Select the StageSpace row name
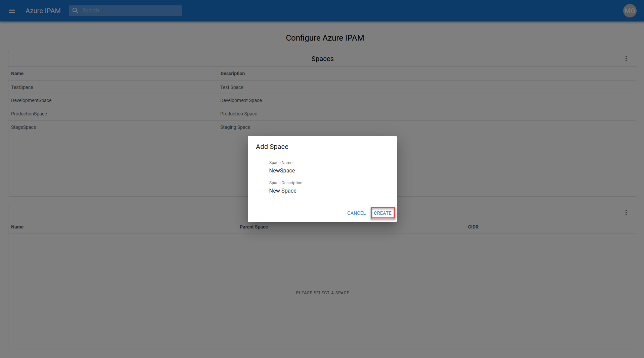The image size is (644, 358). (24, 127)
